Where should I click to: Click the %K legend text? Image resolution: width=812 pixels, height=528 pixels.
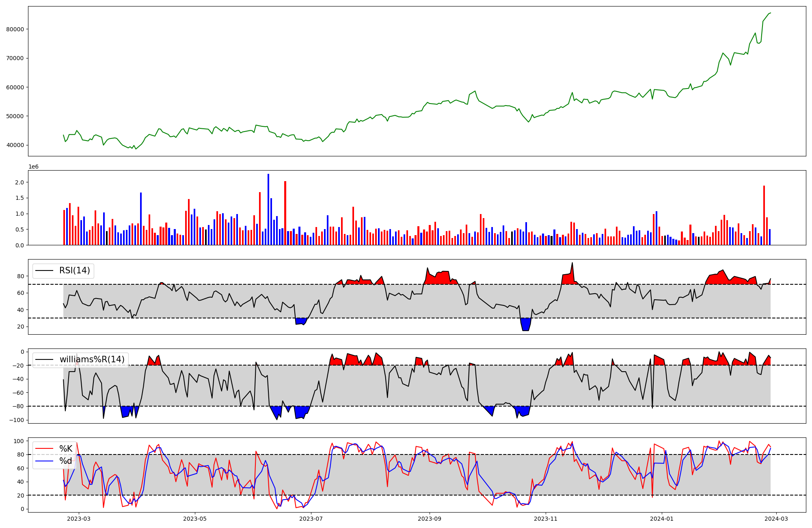click(66, 449)
